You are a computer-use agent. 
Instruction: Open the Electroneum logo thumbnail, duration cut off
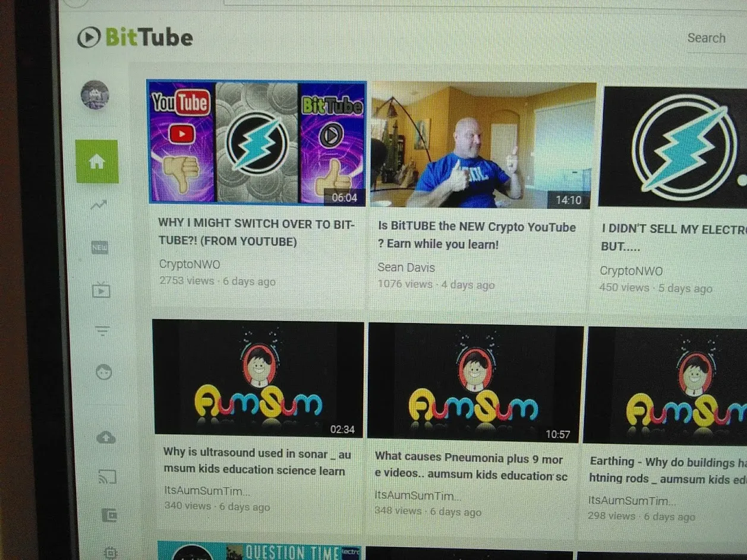[673, 147]
